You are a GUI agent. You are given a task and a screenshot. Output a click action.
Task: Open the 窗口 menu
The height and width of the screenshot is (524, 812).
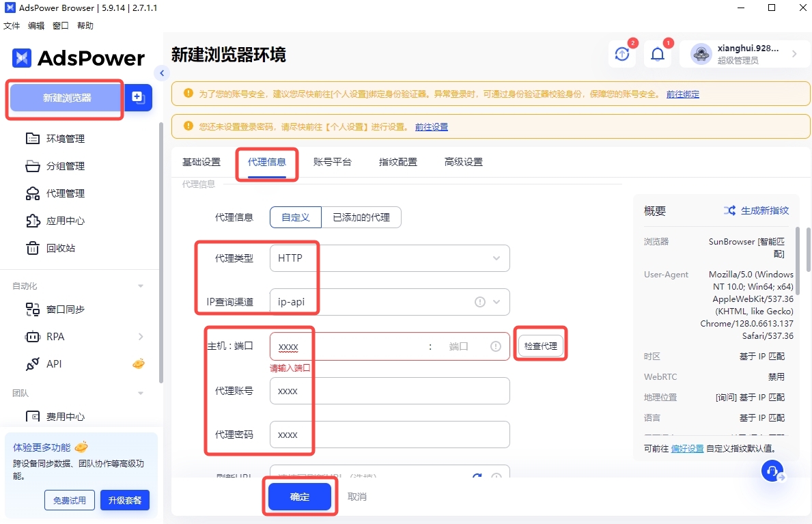61,25
